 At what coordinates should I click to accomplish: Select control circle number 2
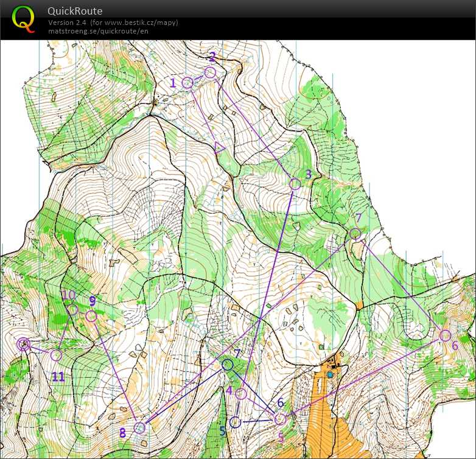(210, 72)
